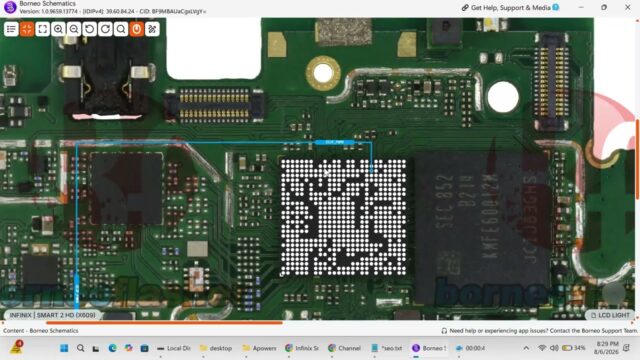The width and height of the screenshot is (640, 360).
Task: Click the large white BGA chip footprint
Action: tap(344, 217)
